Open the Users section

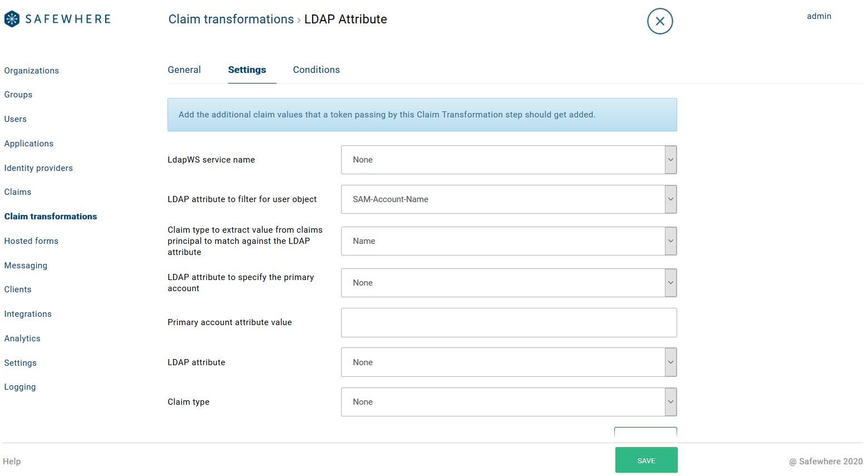(16, 119)
